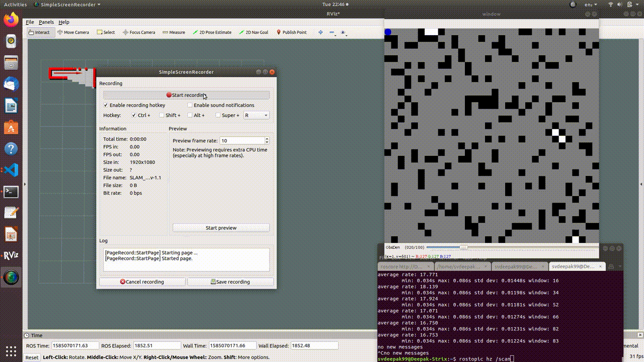Click the ROS Elapsed field
644x362 pixels.
pyautogui.click(x=157, y=345)
